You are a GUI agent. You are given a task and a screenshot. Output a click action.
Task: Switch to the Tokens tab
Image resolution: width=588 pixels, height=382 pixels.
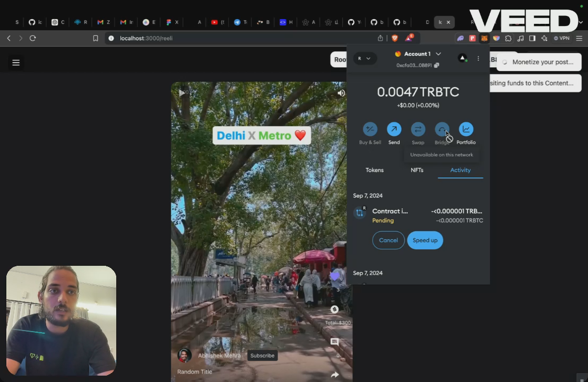click(x=375, y=170)
